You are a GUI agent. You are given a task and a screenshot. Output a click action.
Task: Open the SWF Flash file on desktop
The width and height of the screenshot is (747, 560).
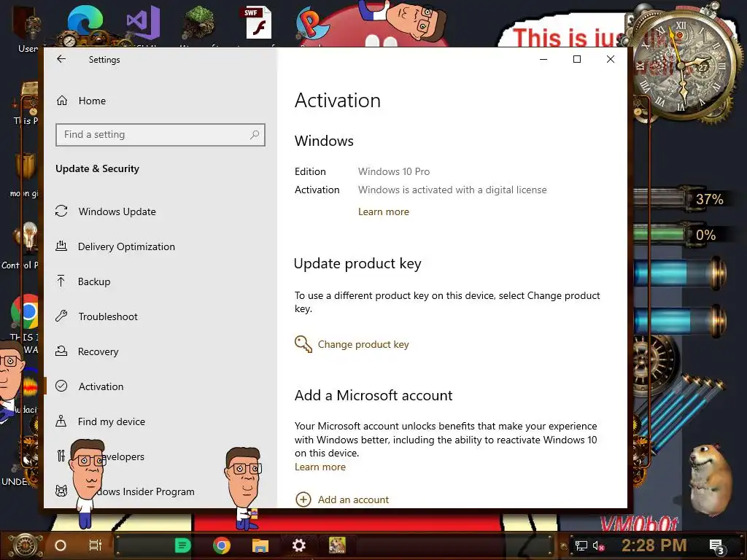pos(258,23)
